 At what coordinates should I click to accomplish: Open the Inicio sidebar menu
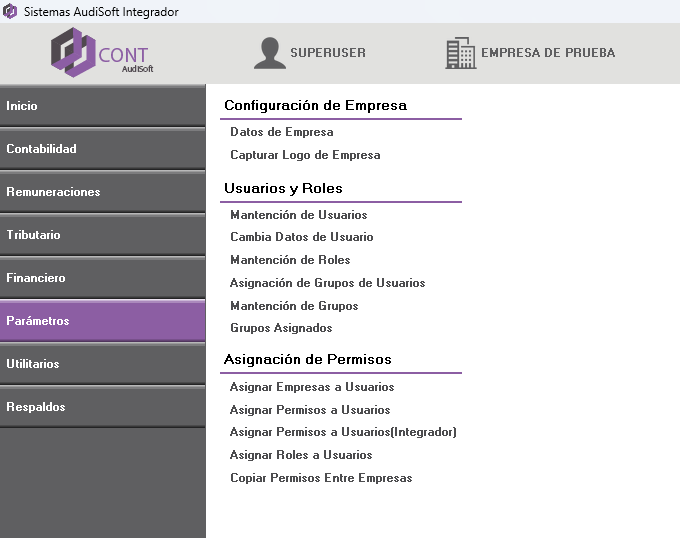coord(102,106)
